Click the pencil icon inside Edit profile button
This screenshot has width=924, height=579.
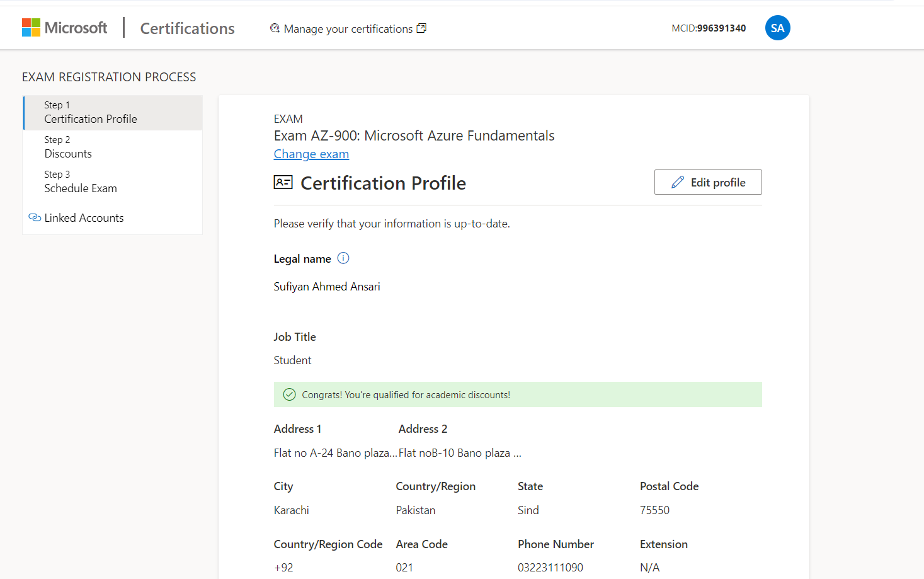677,181
